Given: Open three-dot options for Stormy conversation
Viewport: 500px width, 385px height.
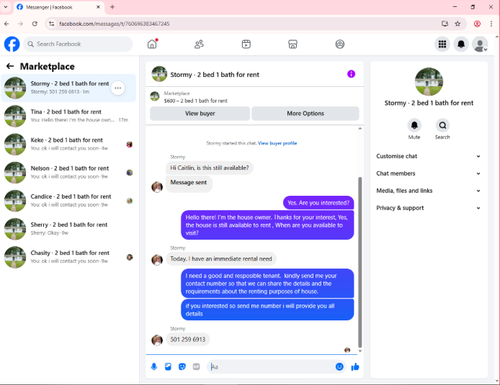Looking at the screenshot, I should (118, 88).
